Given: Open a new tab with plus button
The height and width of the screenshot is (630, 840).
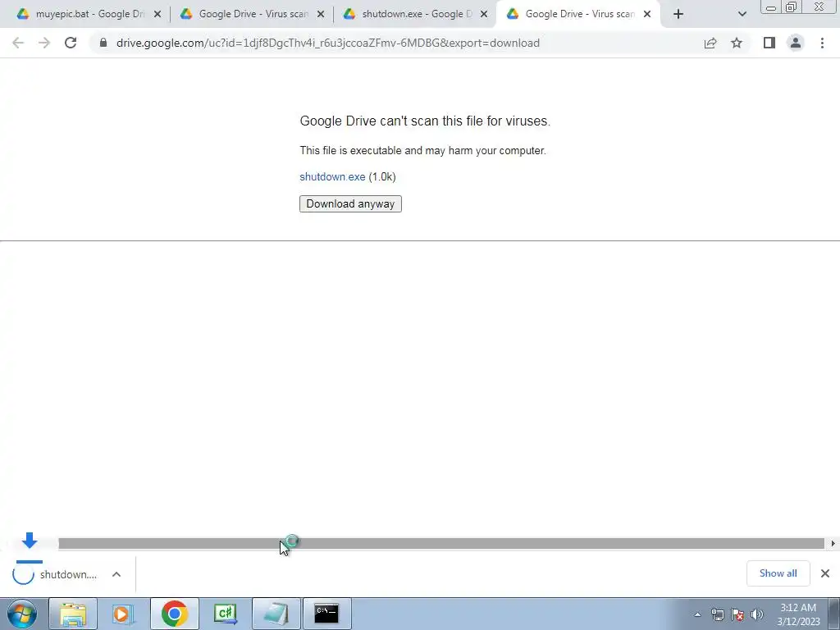Looking at the screenshot, I should [x=678, y=15].
